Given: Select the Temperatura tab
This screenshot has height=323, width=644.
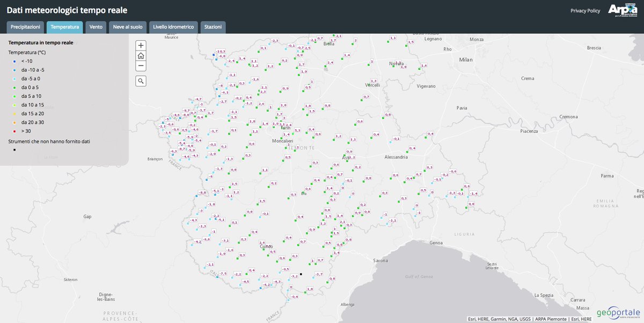Looking at the screenshot, I should 65,27.
